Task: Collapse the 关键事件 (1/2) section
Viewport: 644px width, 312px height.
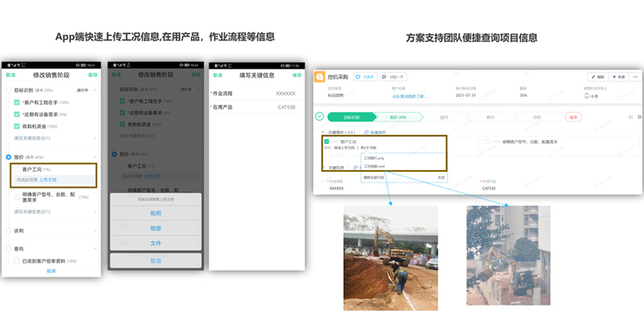Action: coord(323,132)
